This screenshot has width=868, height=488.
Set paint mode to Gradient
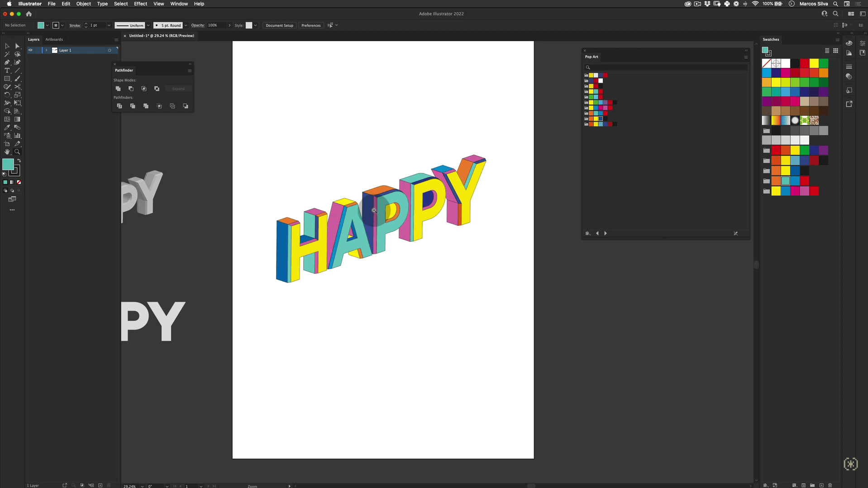(12, 182)
